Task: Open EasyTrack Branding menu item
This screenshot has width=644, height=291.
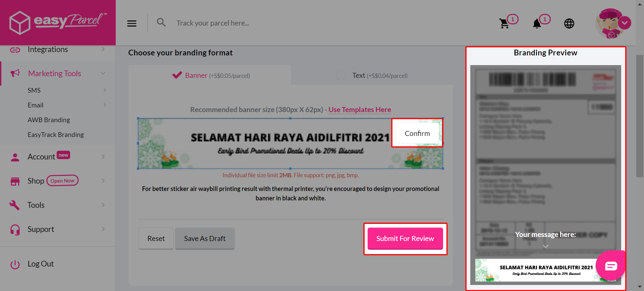Action: click(56, 135)
